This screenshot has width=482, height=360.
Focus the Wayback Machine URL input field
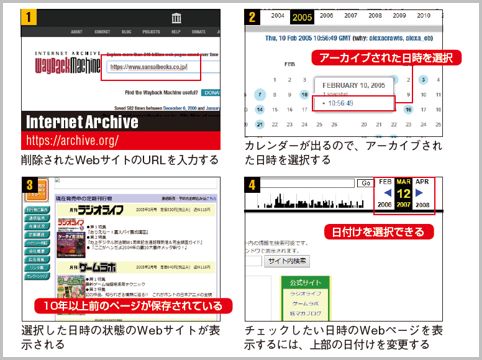(x=163, y=67)
